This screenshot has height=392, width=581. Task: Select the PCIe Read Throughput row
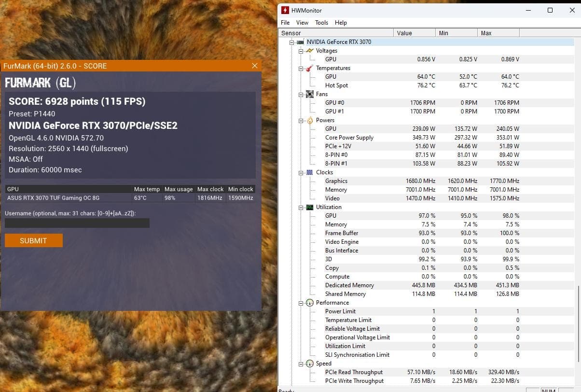(x=427, y=372)
